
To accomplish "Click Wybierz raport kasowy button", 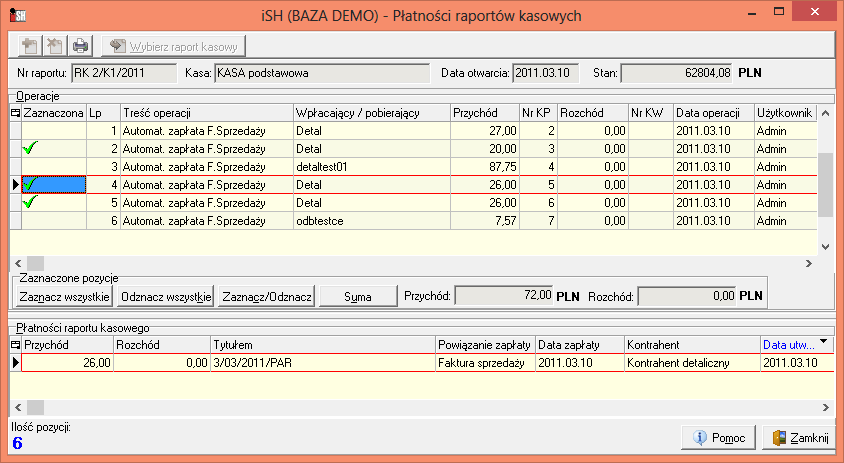I will pyautogui.click(x=173, y=46).
